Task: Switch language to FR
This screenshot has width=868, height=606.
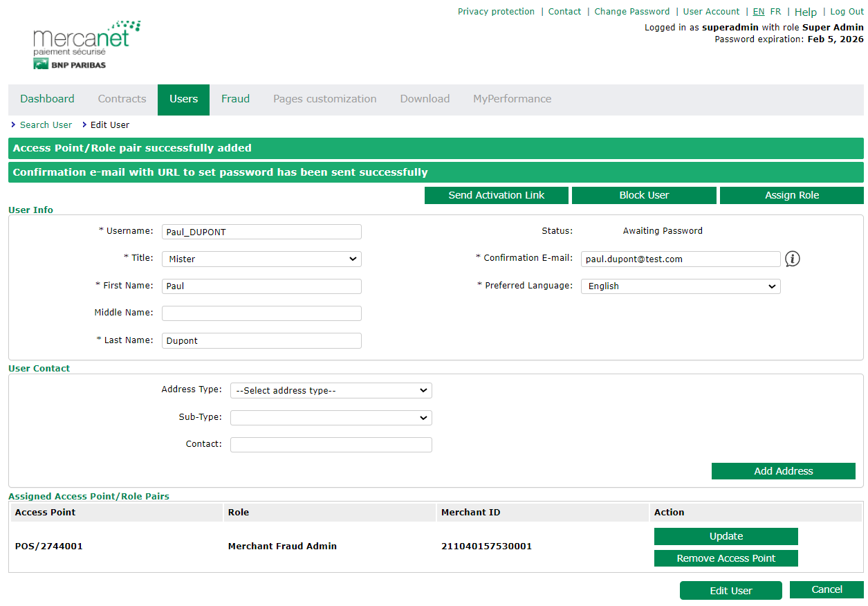Action: tap(775, 12)
